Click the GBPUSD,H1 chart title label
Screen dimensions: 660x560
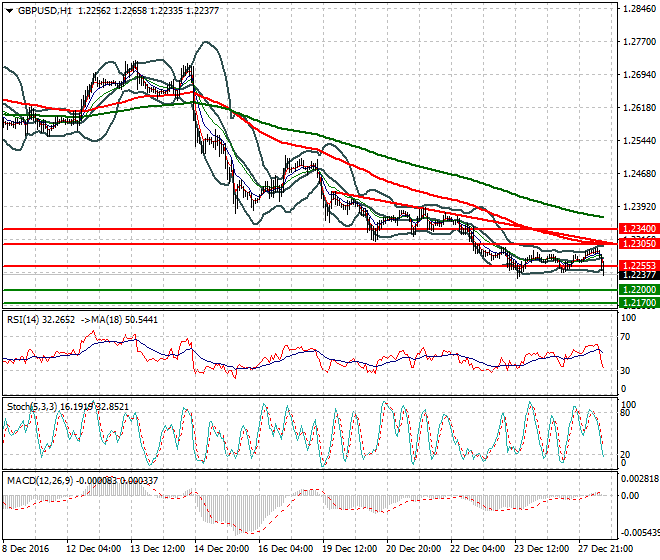pos(39,10)
